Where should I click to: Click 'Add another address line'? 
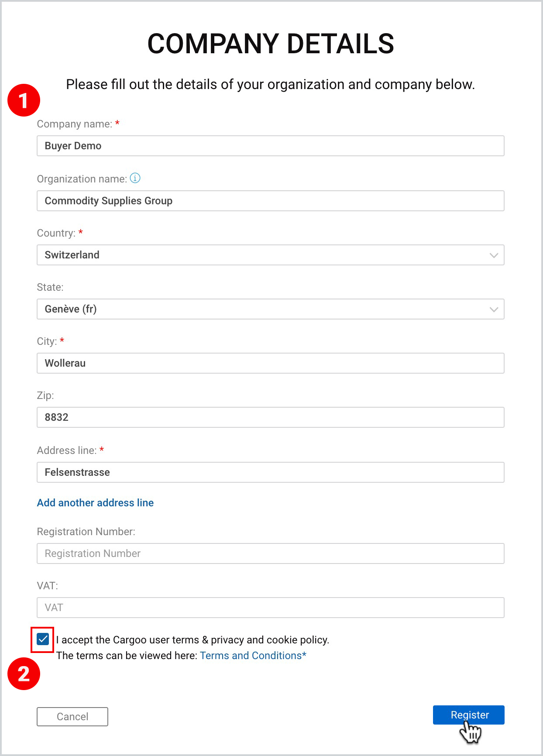pos(95,503)
